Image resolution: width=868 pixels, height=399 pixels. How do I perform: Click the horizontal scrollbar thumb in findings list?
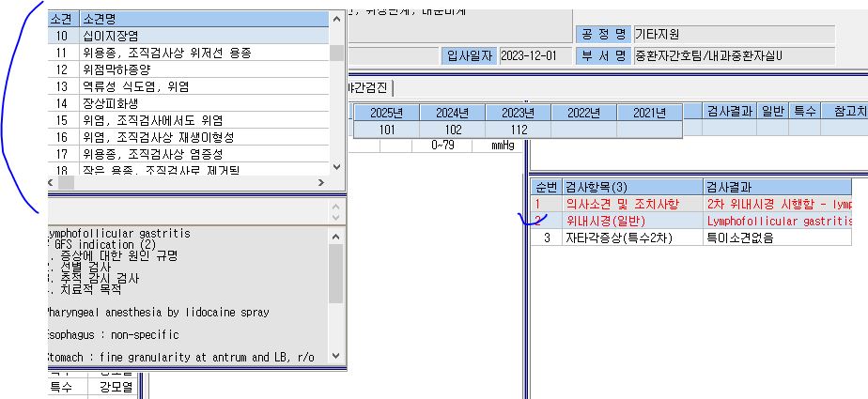click(x=67, y=182)
